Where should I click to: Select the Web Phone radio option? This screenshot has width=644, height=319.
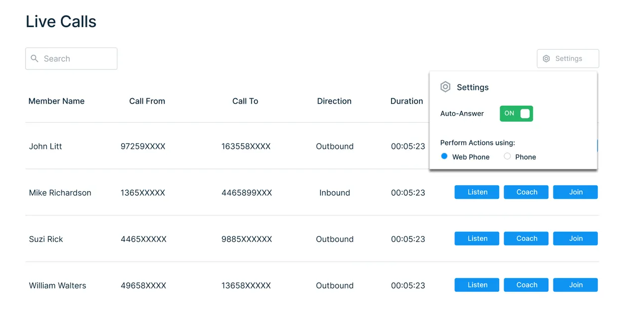tap(444, 156)
